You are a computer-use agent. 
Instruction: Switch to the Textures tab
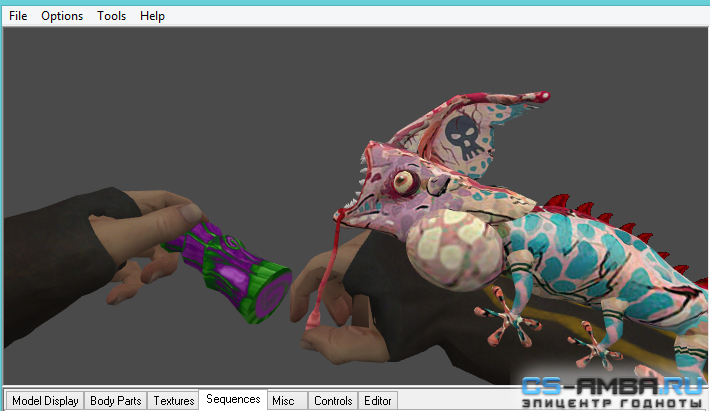173,401
